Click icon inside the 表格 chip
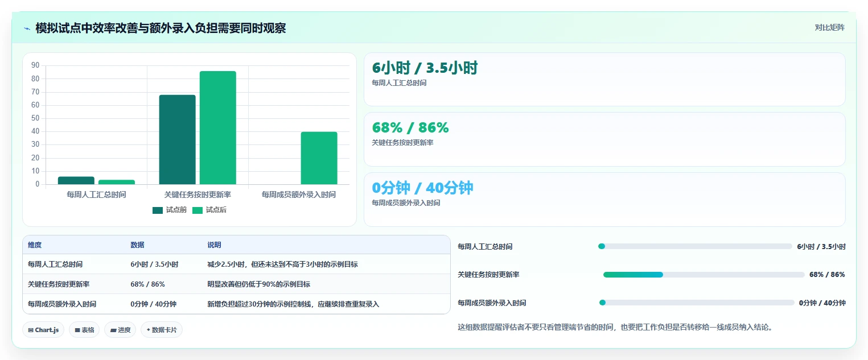 [77, 330]
